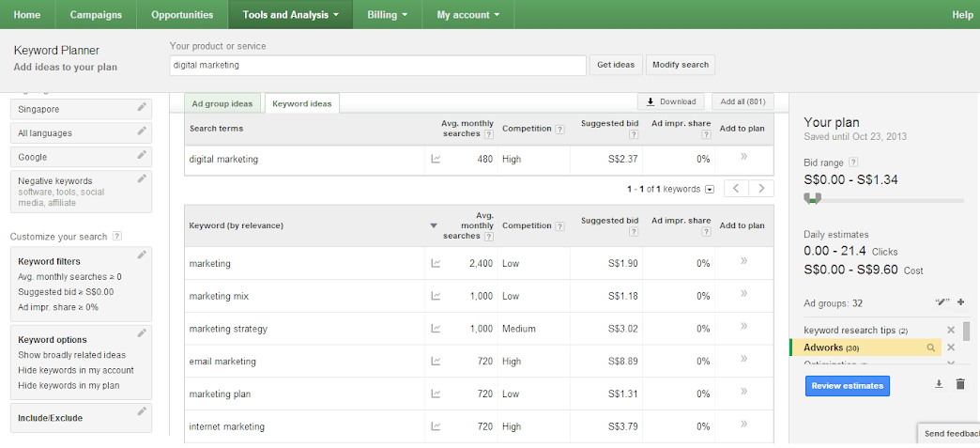Click Review estimates button
The width and height of the screenshot is (980, 448).
click(847, 385)
